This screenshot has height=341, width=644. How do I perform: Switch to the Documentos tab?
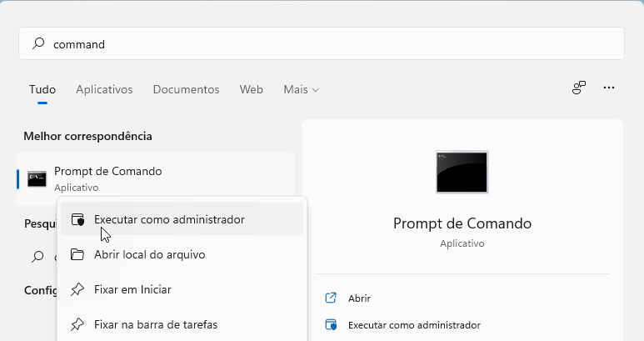point(186,89)
